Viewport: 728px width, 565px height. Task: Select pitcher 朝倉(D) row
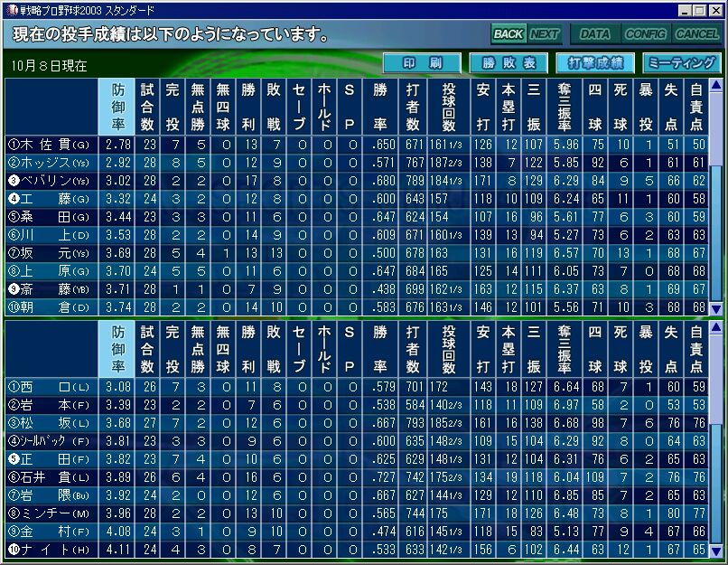(x=357, y=307)
